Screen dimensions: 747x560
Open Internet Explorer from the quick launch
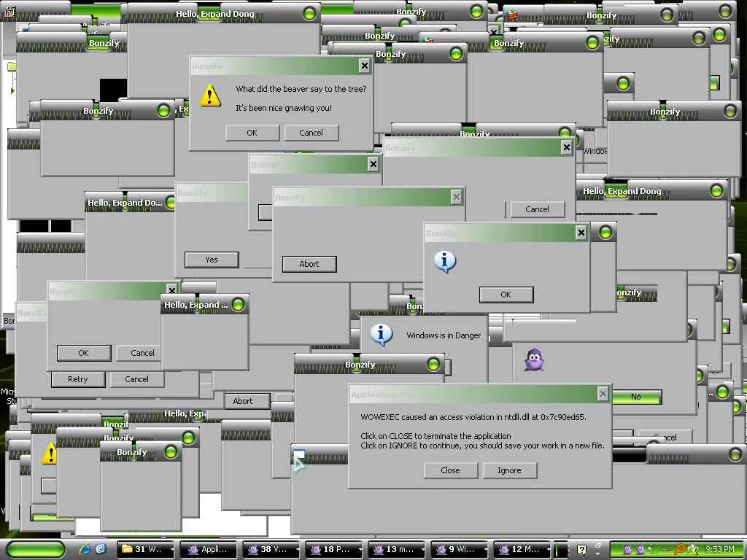(85, 549)
